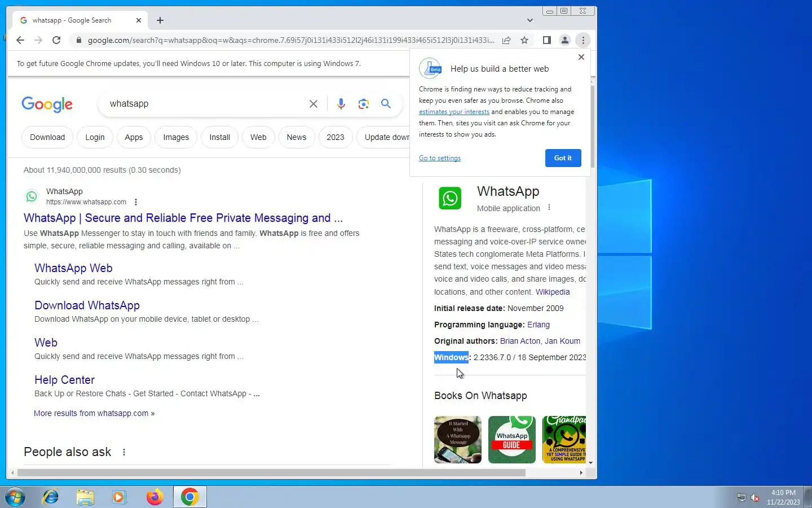Open the Go to settings link
812x508 pixels.
tap(440, 158)
